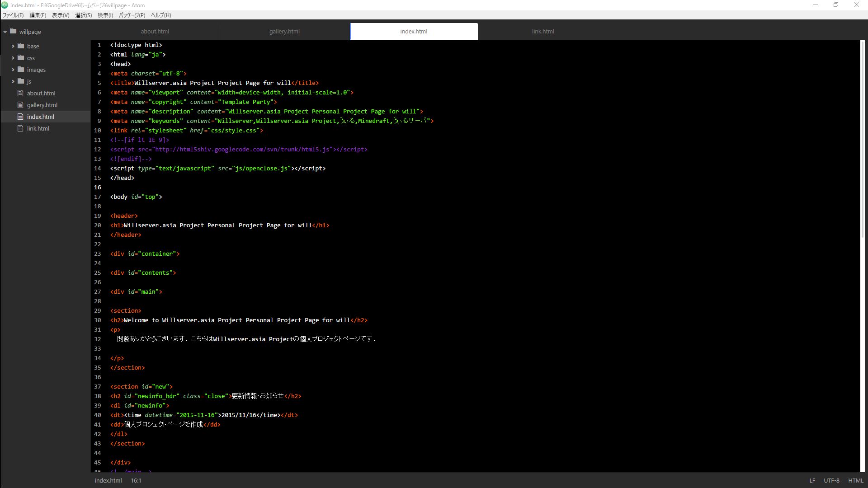The image size is (868, 488).
Task: Select the base folder name
Action: coord(33,46)
